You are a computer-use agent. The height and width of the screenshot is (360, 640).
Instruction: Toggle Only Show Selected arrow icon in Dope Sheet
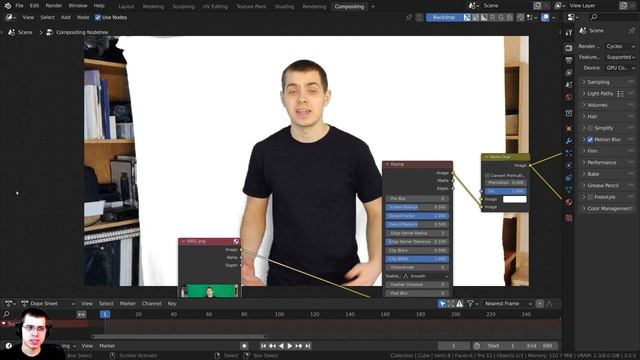pyautogui.click(x=442, y=304)
